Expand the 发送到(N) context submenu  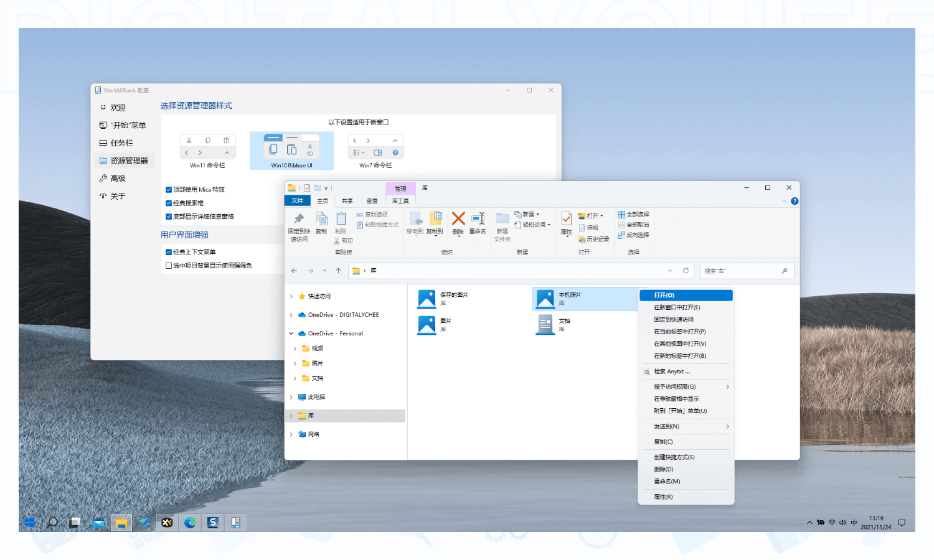pyautogui.click(x=686, y=426)
